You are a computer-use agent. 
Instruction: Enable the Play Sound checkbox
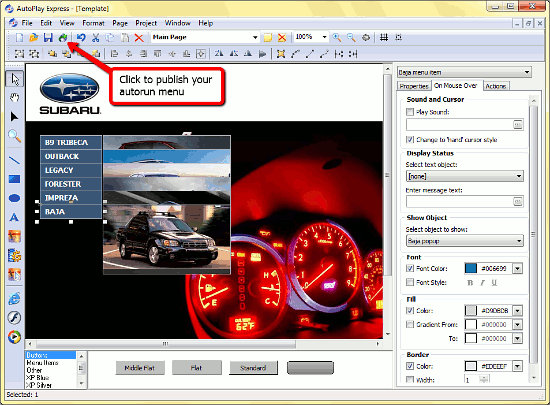(x=410, y=112)
